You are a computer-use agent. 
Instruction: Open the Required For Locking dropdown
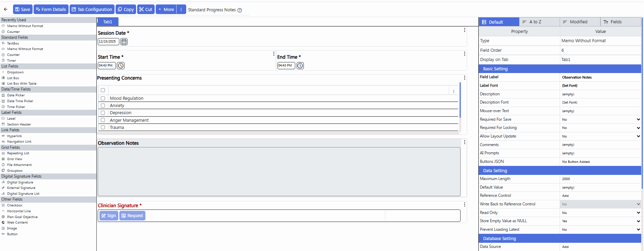tap(600, 128)
